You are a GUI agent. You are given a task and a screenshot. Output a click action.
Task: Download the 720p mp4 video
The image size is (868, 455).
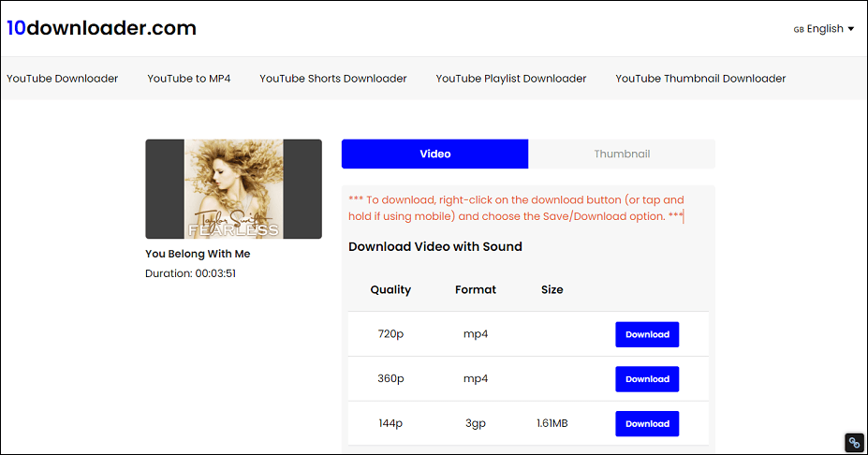click(x=647, y=334)
